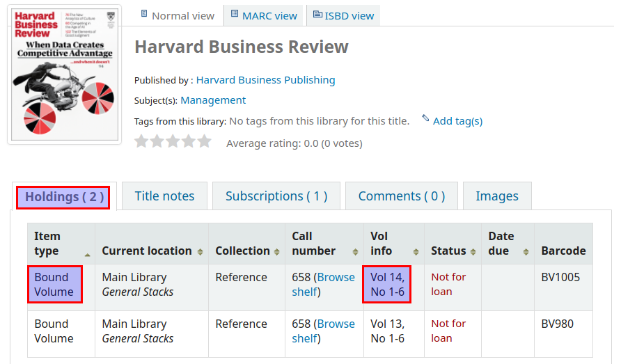621x364 pixels.
Task: Sort holdings by Current location
Action: pyautogui.click(x=152, y=244)
